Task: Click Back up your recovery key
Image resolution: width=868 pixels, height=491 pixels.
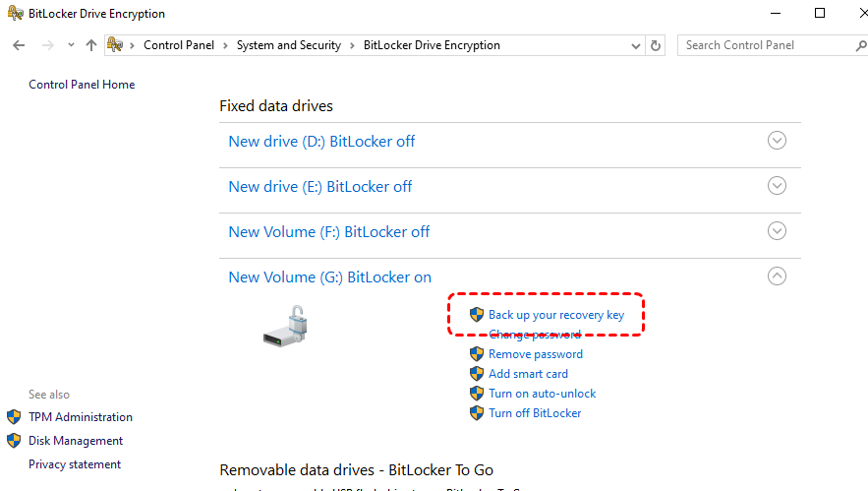Action: (x=556, y=315)
